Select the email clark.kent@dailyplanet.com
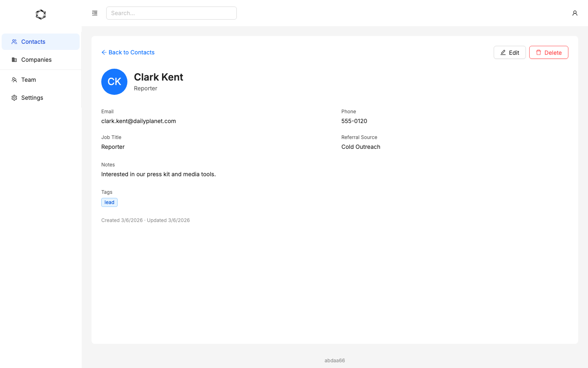This screenshot has width=588, height=368. pyautogui.click(x=138, y=121)
